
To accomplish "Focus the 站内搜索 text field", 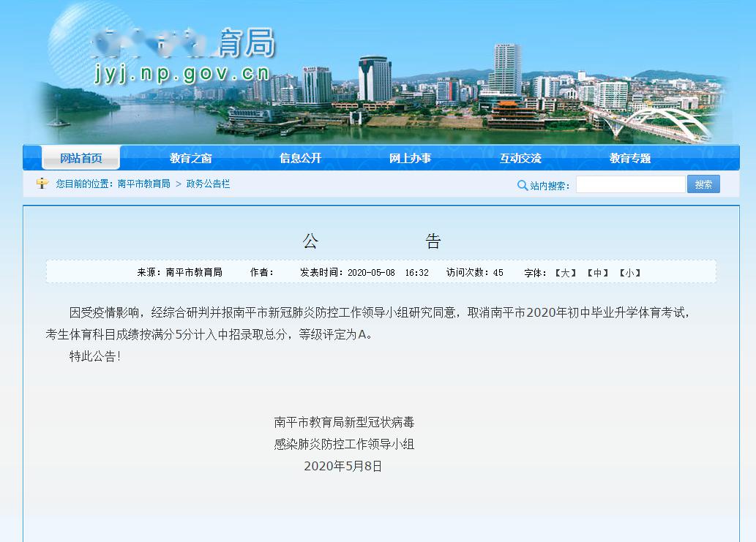I will (631, 184).
